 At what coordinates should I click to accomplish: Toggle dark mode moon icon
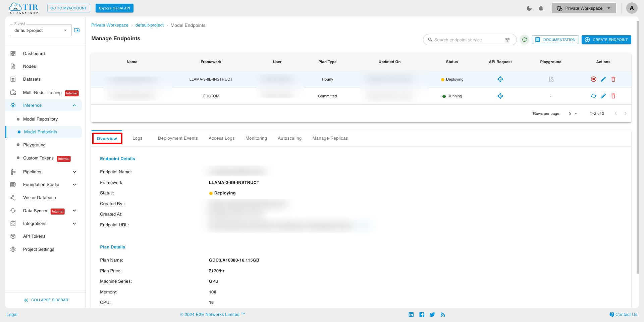(x=529, y=8)
